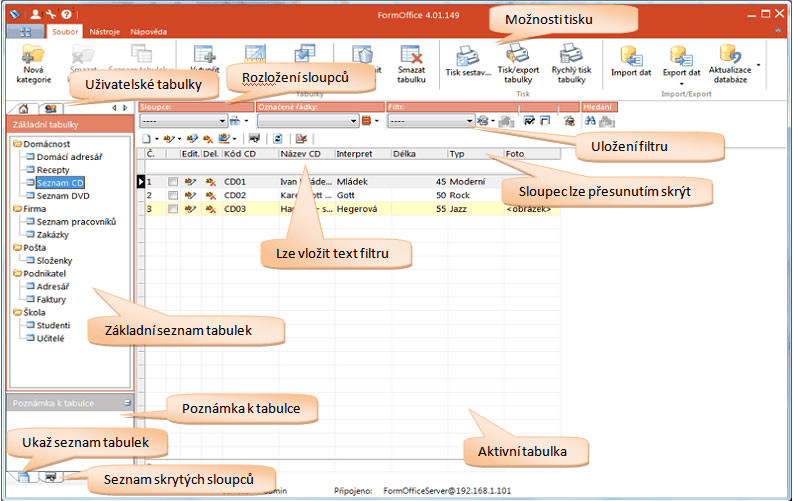Click the column layout icon beside Sloupce combo
793x501 pixels.
click(235, 121)
